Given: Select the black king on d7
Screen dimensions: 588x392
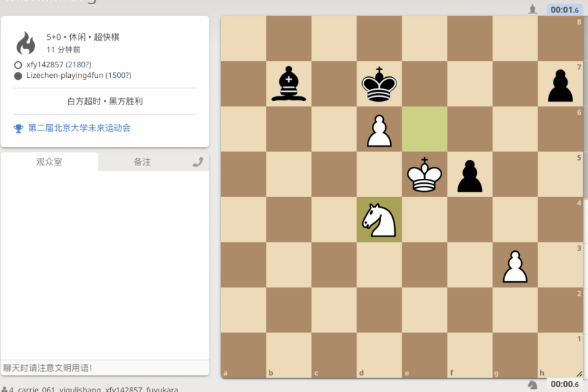Looking at the screenshot, I should (x=379, y=84).
